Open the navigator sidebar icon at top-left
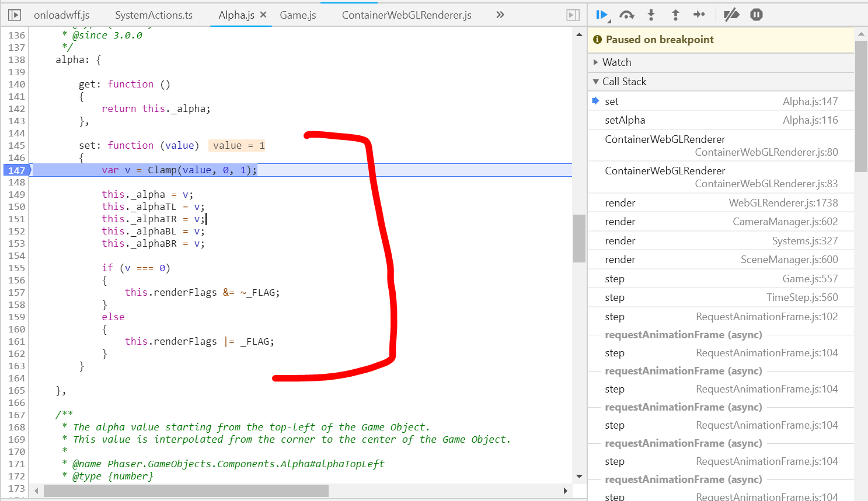Viewport: 868px width, 501px height. click(x=14, y=14)
